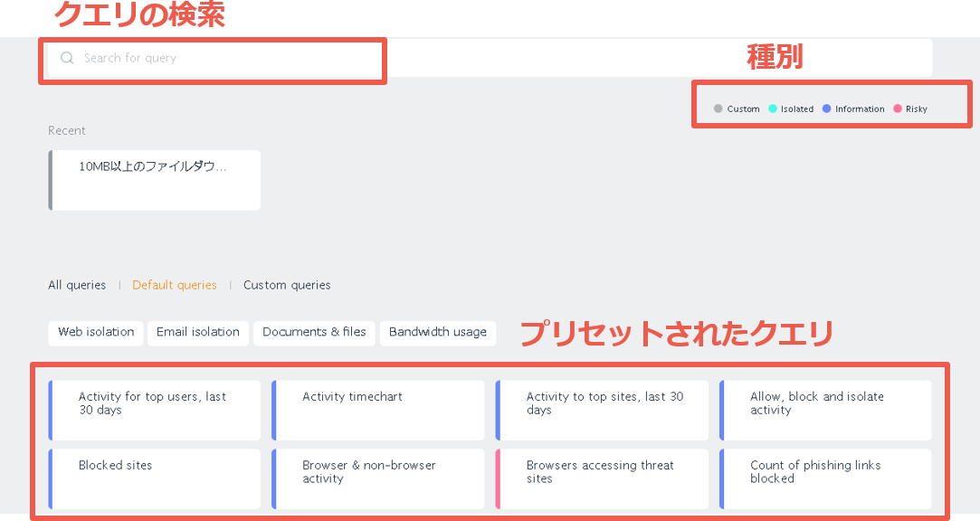
Task: Filter by Bandwidth usage
Action: [437, 333]
